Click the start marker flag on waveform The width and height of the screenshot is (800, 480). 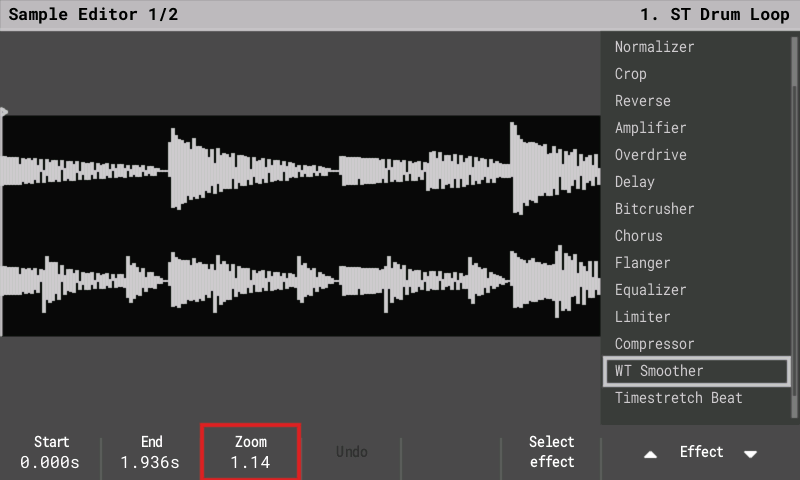pos(4,112)
